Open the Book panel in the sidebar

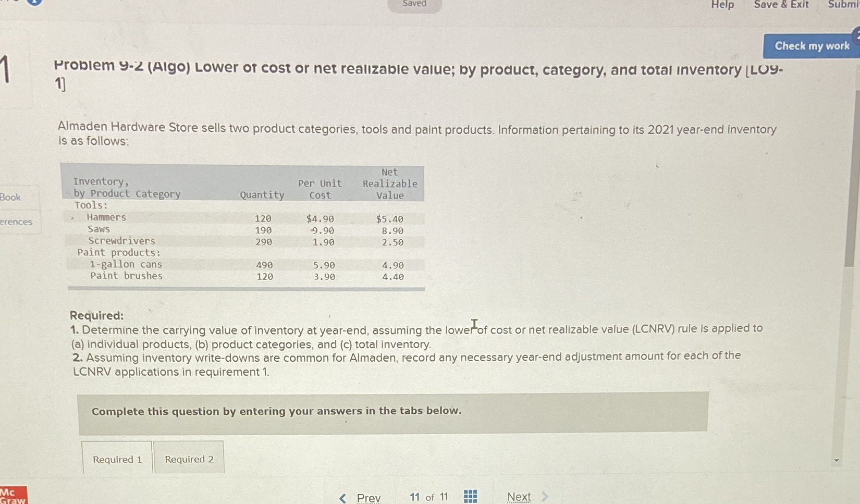coord(10,197)
